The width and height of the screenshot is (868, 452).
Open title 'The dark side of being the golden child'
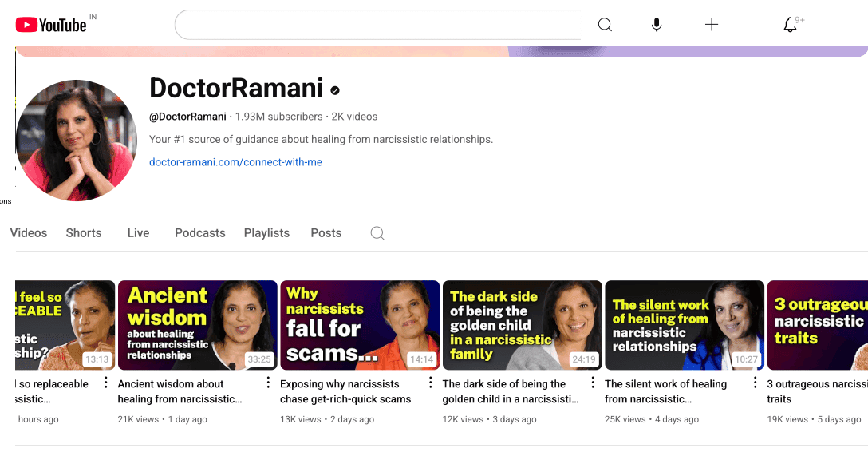click(511, 391)
